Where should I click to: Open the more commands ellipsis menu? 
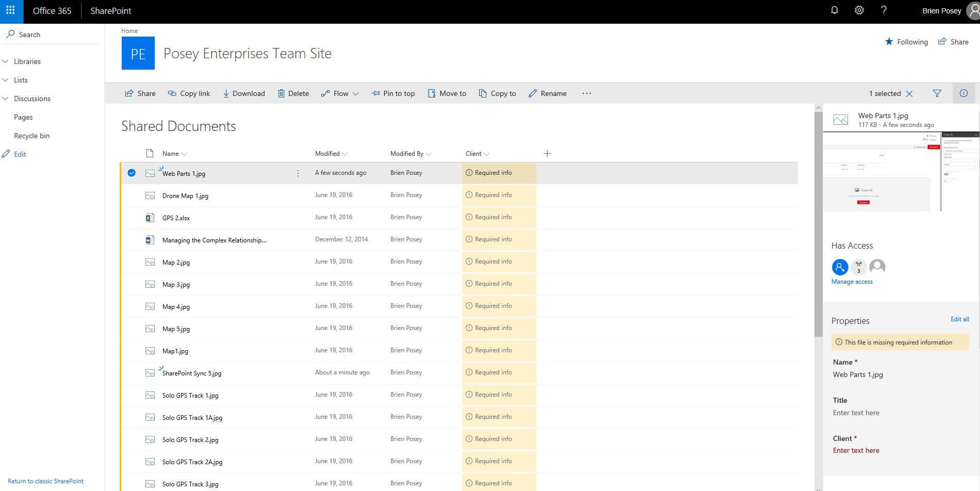click(586, 93)
